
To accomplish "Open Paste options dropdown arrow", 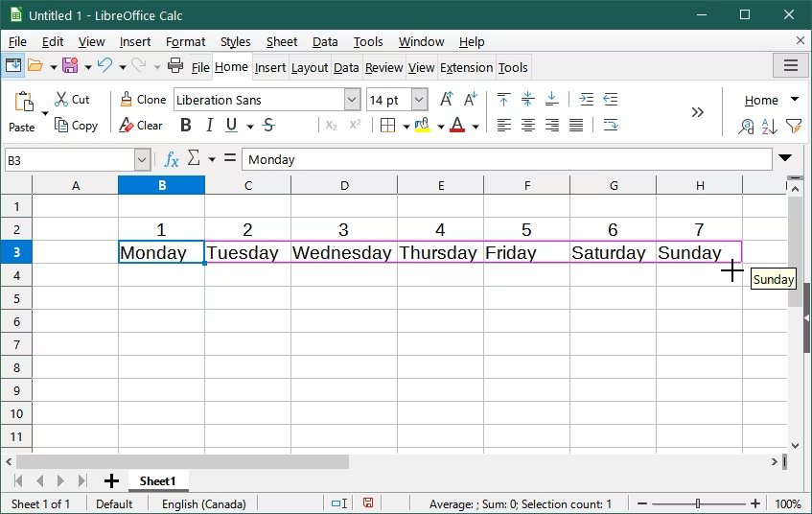I will pyautogui.click(x=45, y=113).
